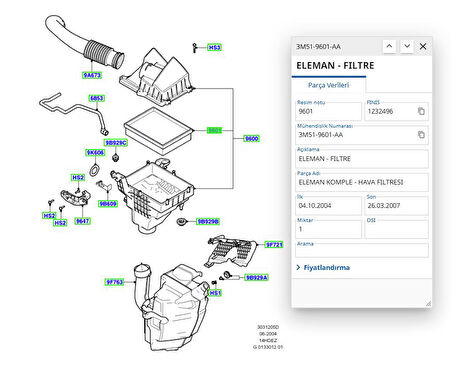Go to next part with down arrow

coord(407,46)
